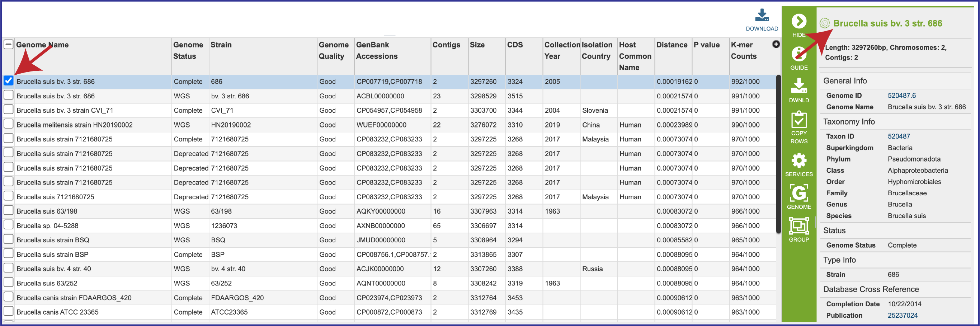This screenshot has height=326, width=980.
Task: Click distance value 0.00085582
Action: tap(674, 240)
